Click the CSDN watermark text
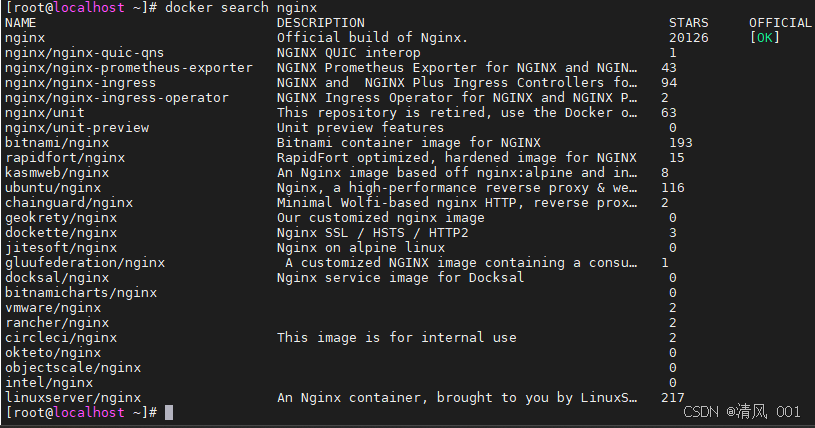 tap(742, 412)
